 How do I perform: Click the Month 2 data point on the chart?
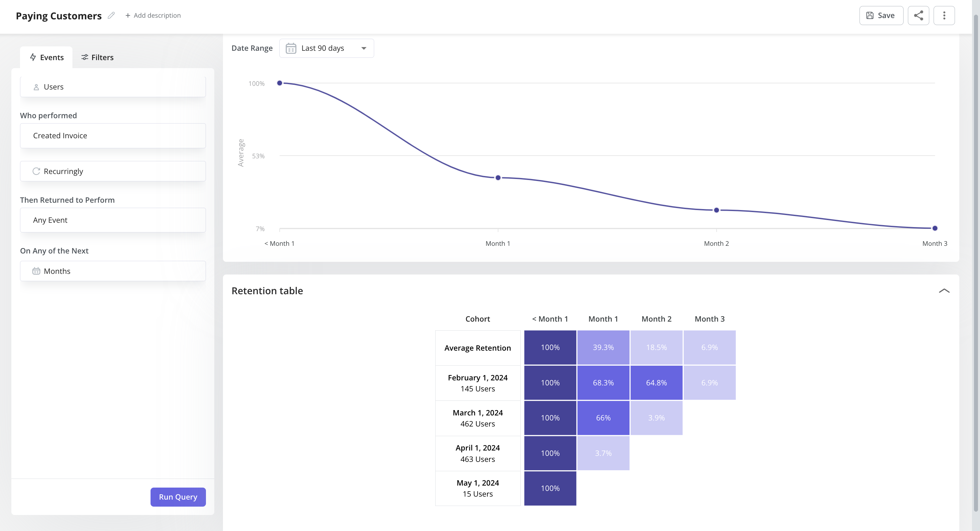tap(716, 210)
